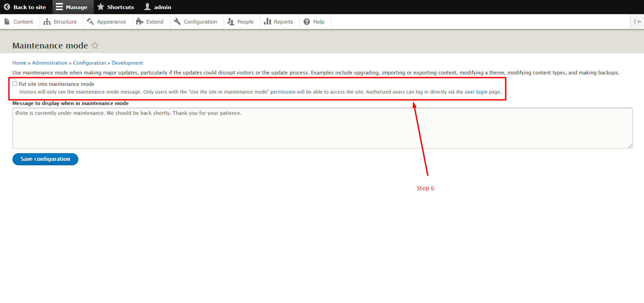Click the Maintenance mode page title

(x=50, y=45)
